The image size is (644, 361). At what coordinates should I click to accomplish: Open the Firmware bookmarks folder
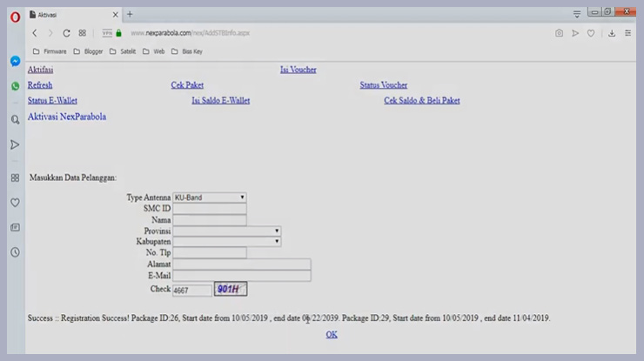click(50, 51)
